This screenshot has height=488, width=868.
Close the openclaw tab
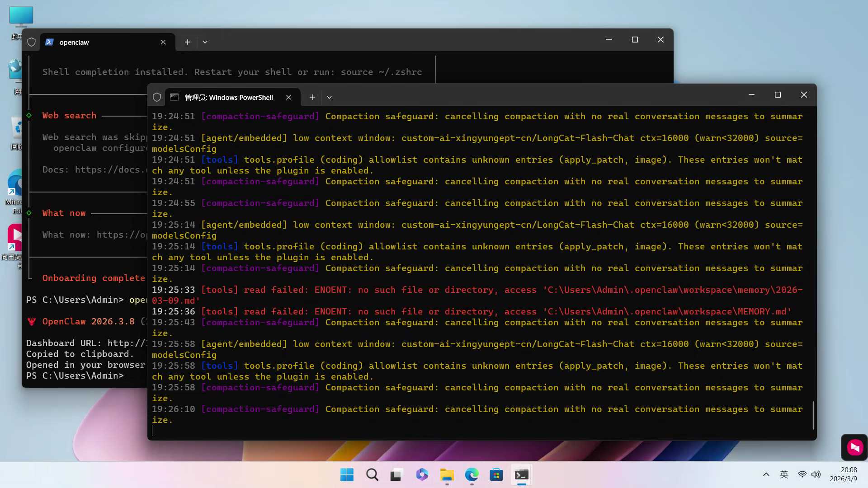[x=163, y=42]
